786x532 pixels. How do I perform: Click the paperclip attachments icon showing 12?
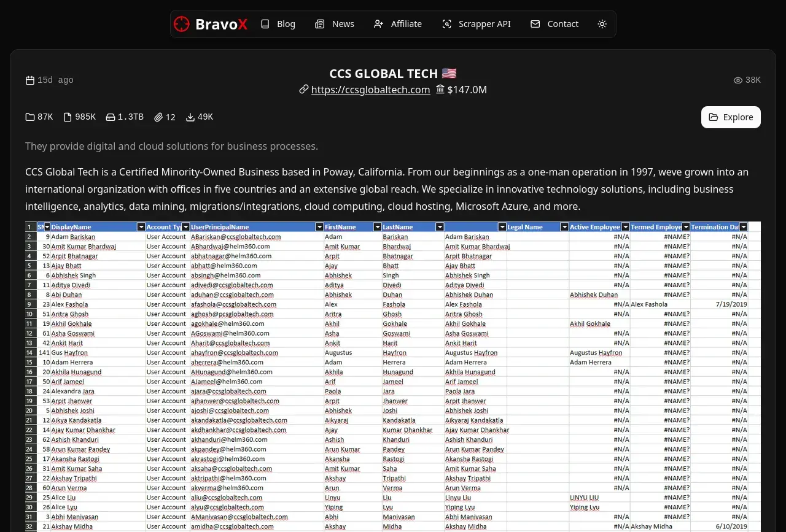158,117
